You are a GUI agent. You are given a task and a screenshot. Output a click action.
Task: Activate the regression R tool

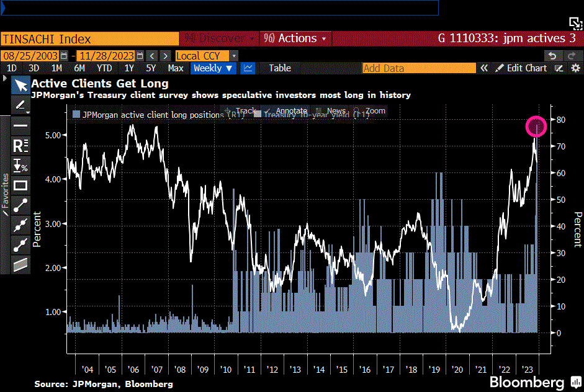20,146
